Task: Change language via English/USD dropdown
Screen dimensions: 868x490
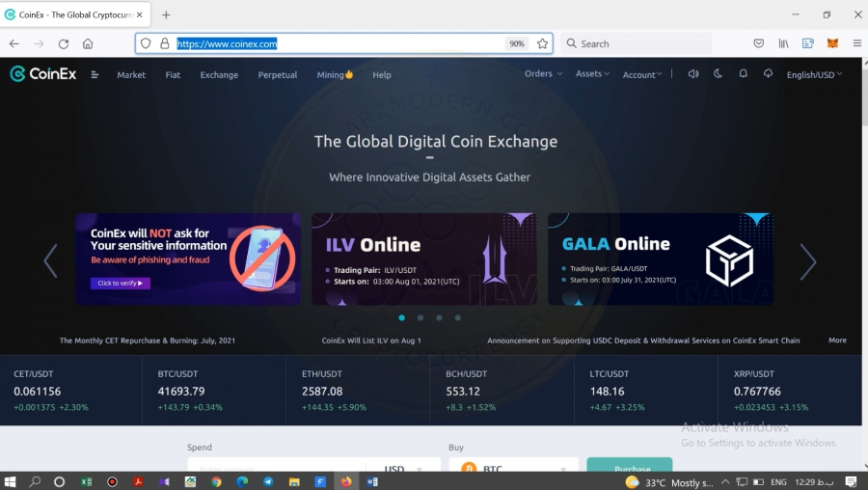Action: 814,74
